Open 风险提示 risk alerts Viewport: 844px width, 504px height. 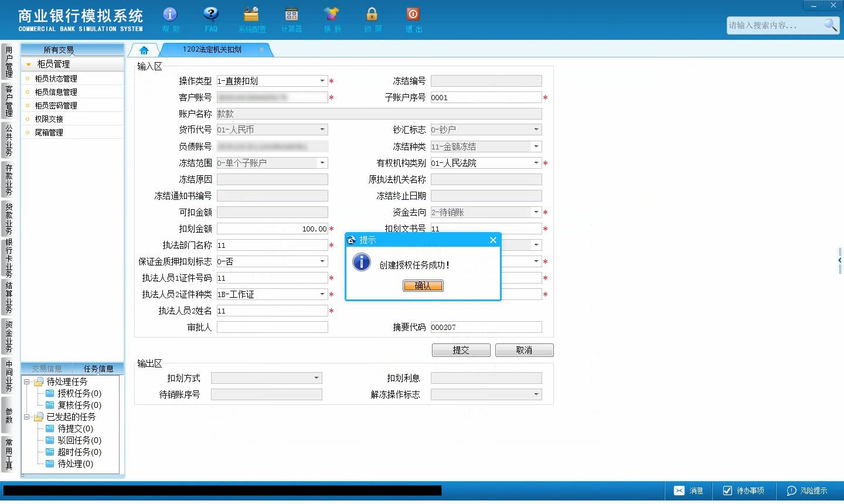tap(807, 491)
